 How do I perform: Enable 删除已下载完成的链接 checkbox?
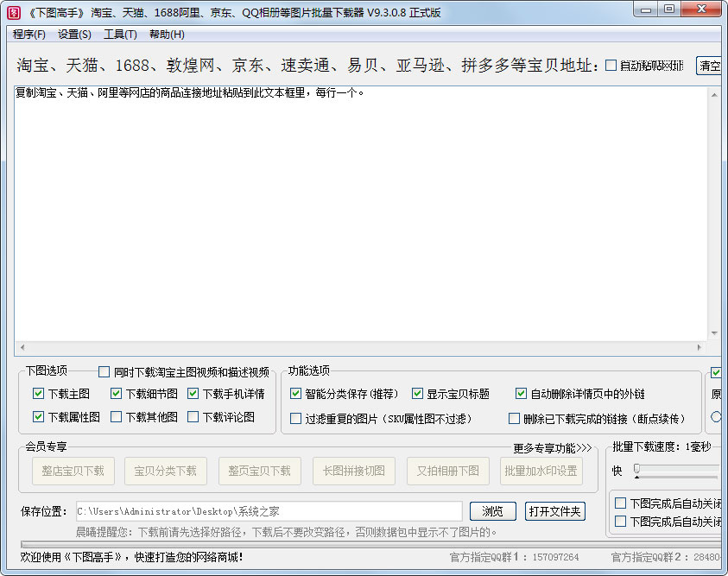click(x=514, y=419)
